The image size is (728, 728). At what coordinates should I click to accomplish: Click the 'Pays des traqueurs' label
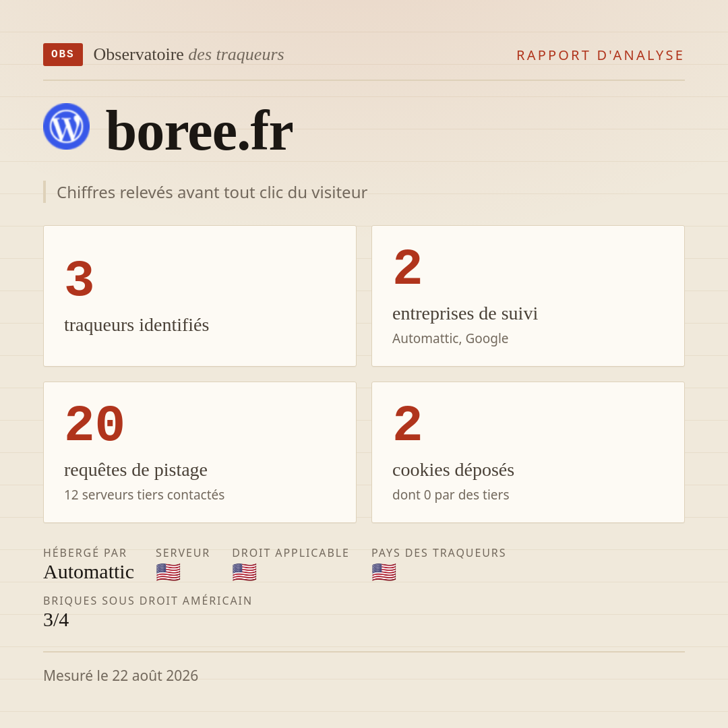[439, 553]
